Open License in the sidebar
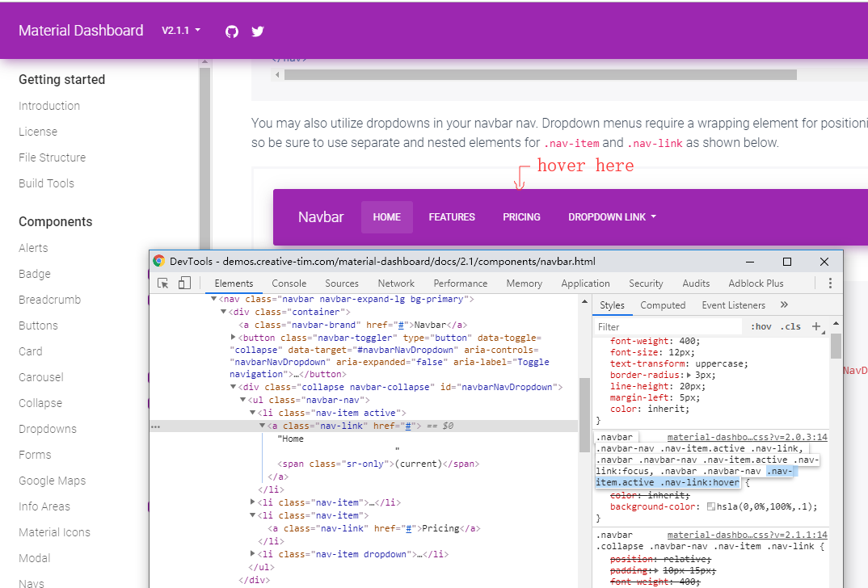 tap(38, 132)
